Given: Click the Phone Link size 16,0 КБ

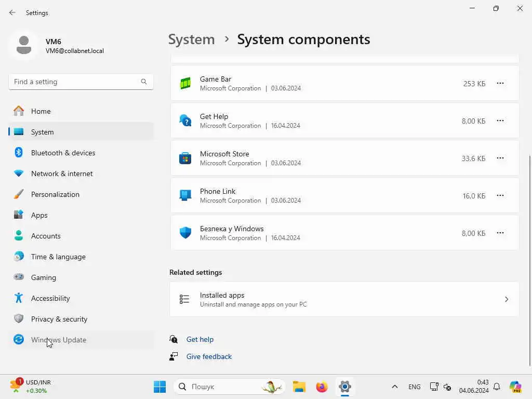Looking at the screenshot, I should pyautogui.click(x=474, y=196).
